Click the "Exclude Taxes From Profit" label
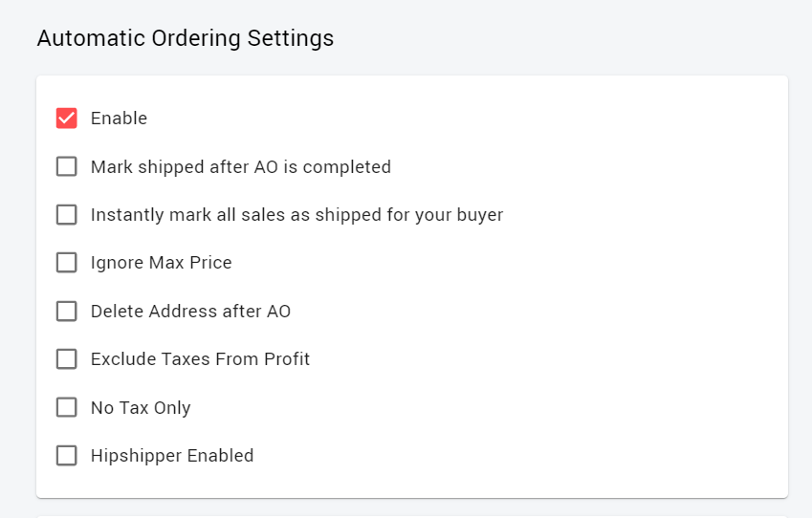This screenshot has width=812, height=518. click(x=200, y=359)
